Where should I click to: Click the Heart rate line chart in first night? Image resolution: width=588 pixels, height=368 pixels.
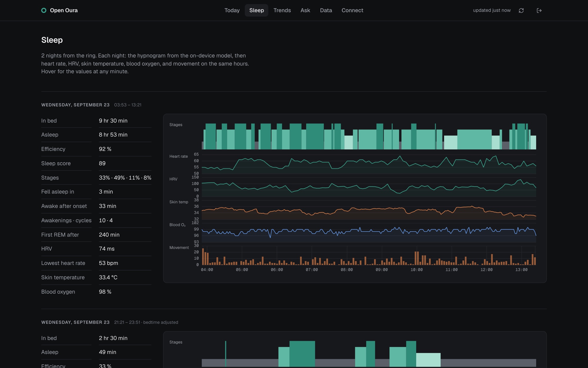coord(369,164)
